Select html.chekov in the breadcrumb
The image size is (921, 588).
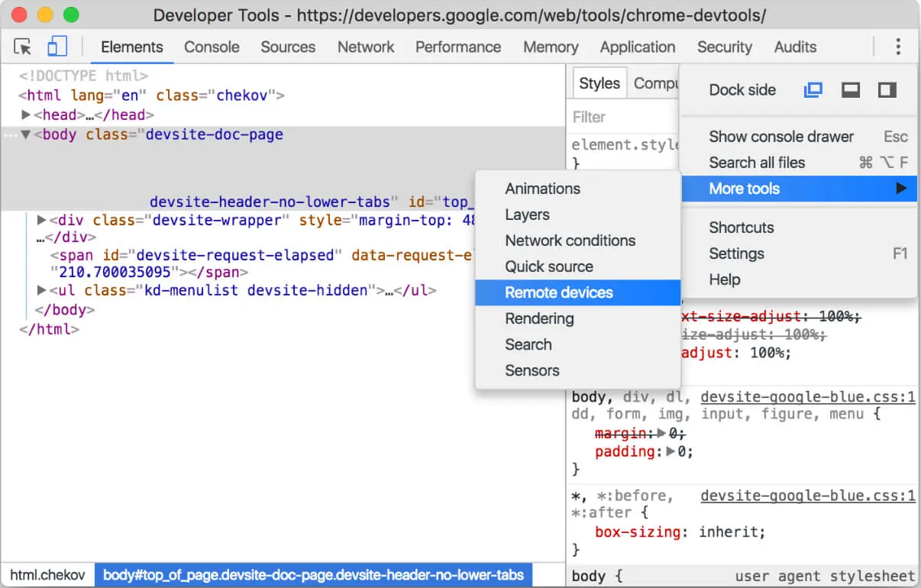pyautogui.click(x=47, y=575)
